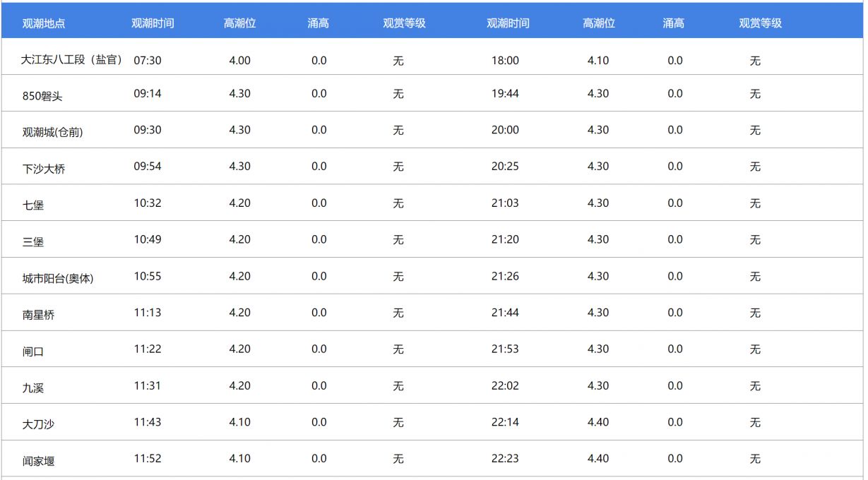868x480 pixels.
Task: Click the 观潮地点 column header
Action: point(44,23)
